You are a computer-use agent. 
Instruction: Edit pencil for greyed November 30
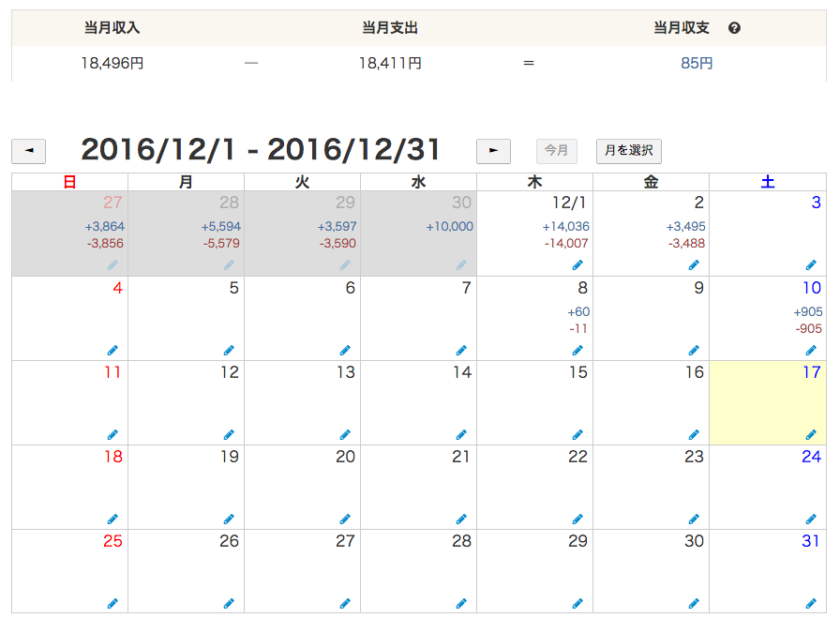461,264
